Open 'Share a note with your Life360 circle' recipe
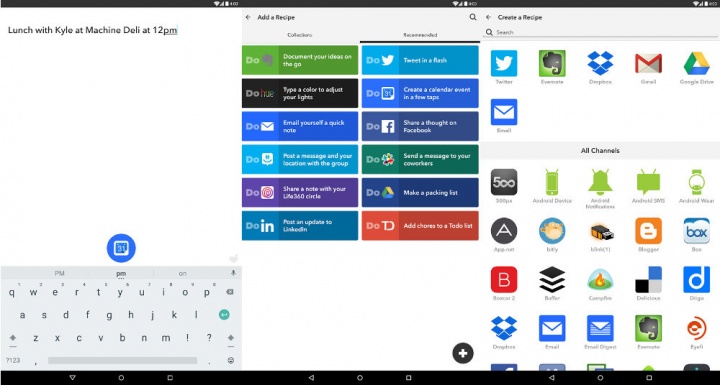The image size is (720, 385). (x=300, y=192)
